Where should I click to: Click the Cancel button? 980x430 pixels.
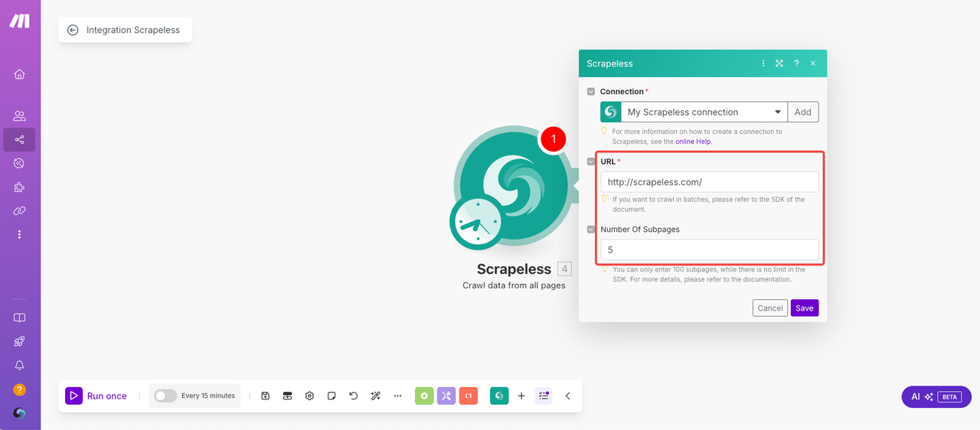[x=770, y=308]
